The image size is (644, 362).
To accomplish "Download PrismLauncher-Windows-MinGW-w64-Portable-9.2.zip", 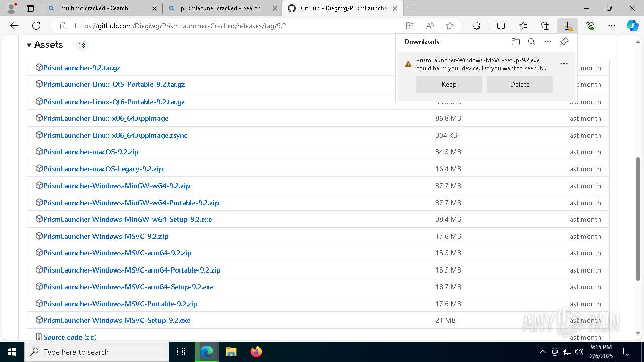I will [x=131, y=203].
